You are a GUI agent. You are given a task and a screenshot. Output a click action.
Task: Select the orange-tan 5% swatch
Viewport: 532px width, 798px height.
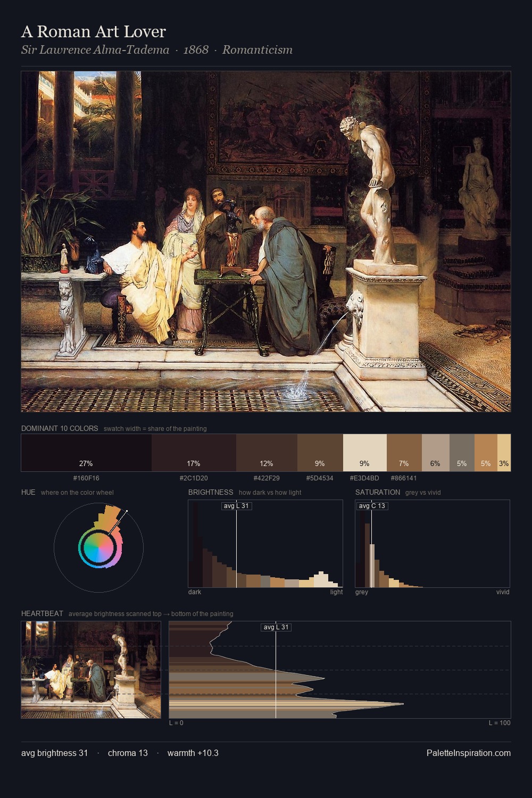[x=486, y=453]
